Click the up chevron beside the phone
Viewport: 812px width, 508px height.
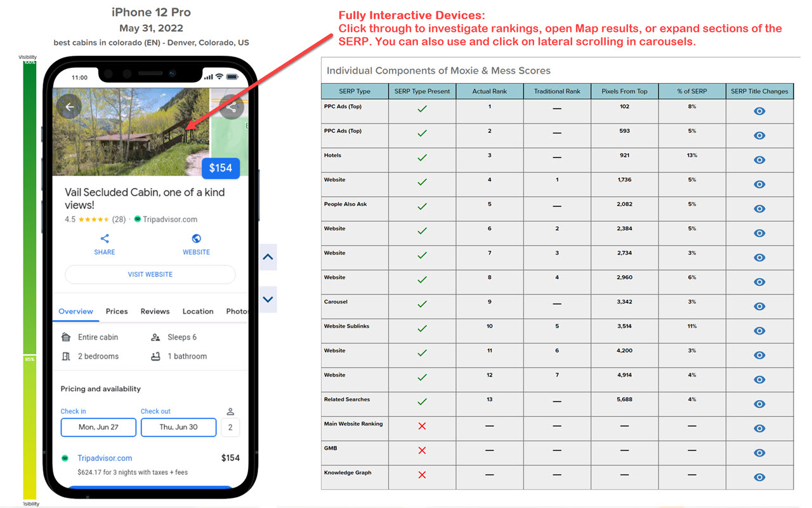[268, 257]
